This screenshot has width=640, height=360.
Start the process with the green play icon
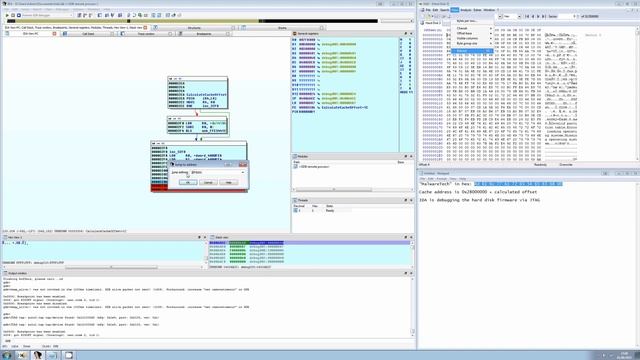click(x=7, y=15)
